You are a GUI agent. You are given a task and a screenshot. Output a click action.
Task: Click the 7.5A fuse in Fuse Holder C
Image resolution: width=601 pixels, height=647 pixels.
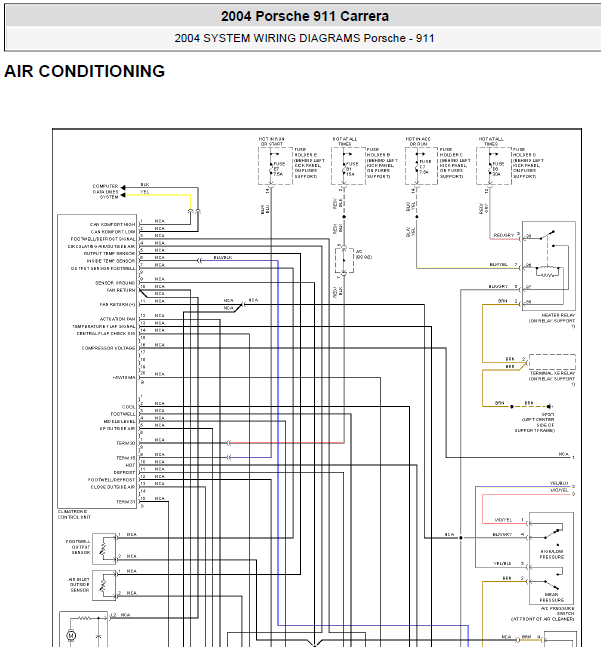coord(422,166)
